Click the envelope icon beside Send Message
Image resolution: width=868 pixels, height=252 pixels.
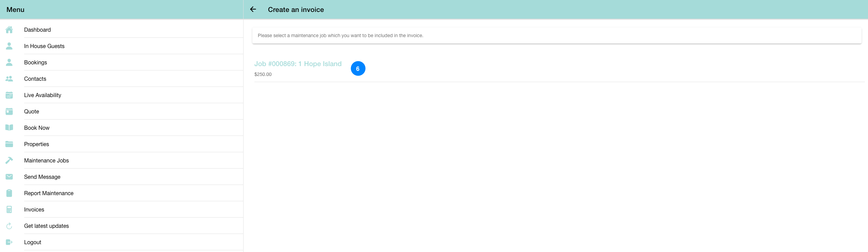(x=9, y=177)
